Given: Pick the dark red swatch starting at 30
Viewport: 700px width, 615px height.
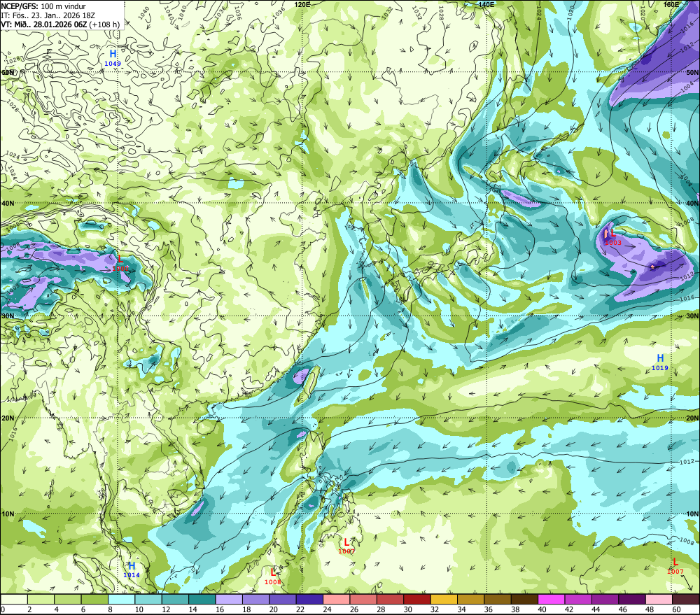Looking at the screenshot, I should pyautogui.click(x=417, y=599).
